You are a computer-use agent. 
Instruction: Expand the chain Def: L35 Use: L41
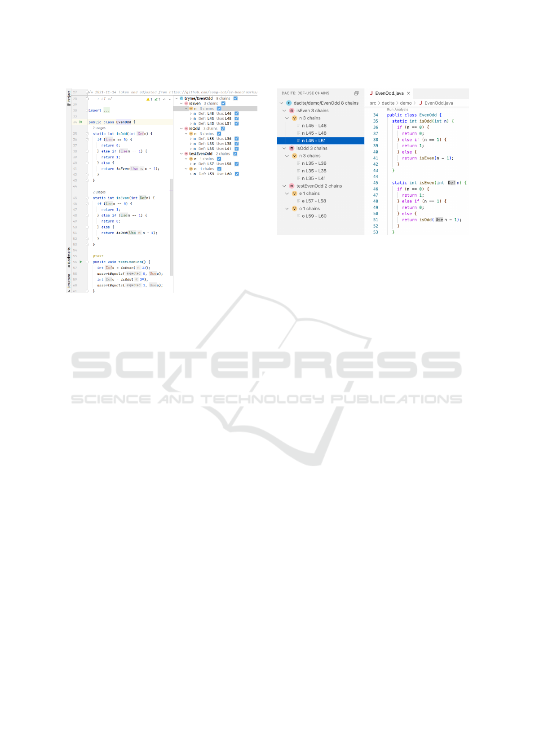[x=191, y=149]
